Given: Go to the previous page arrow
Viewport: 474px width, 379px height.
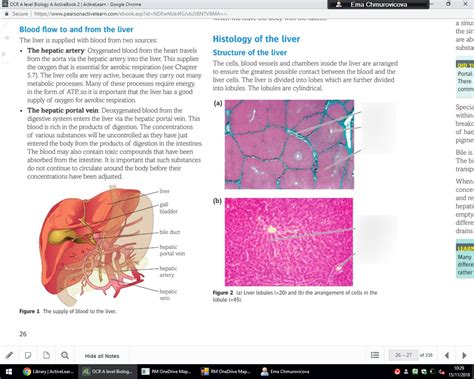Looking at the screenshot, I should 447,356.
